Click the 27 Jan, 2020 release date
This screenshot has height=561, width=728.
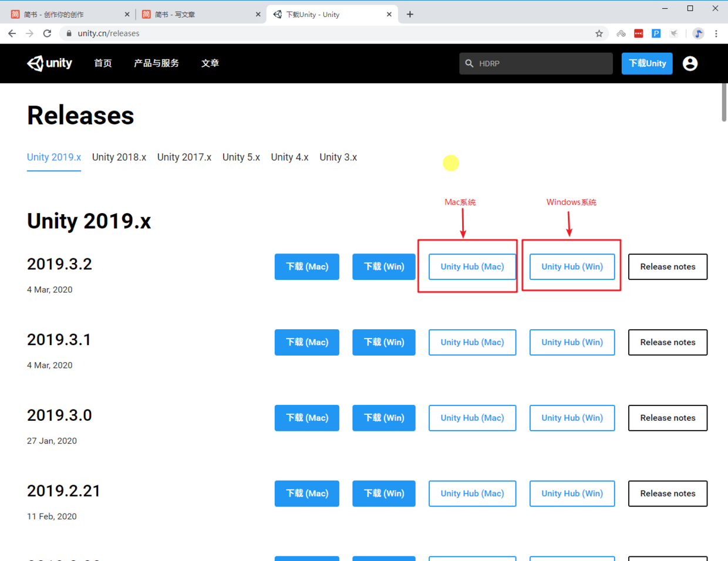[52, 441]
